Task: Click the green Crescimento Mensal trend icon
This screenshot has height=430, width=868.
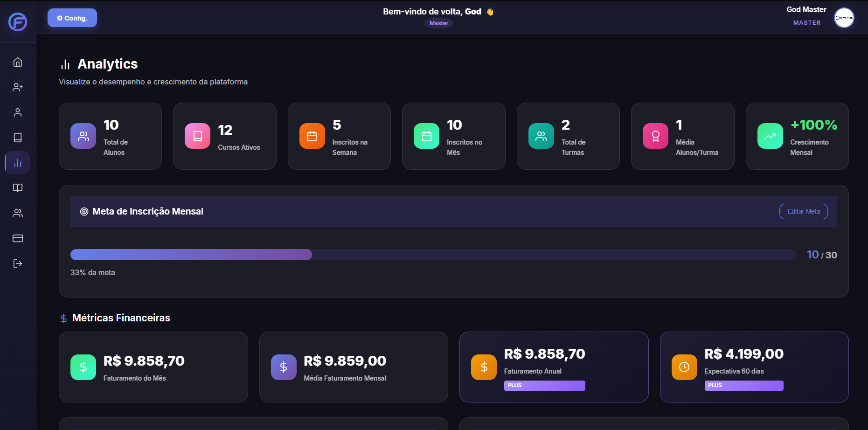Action: (x=770, y=136)
